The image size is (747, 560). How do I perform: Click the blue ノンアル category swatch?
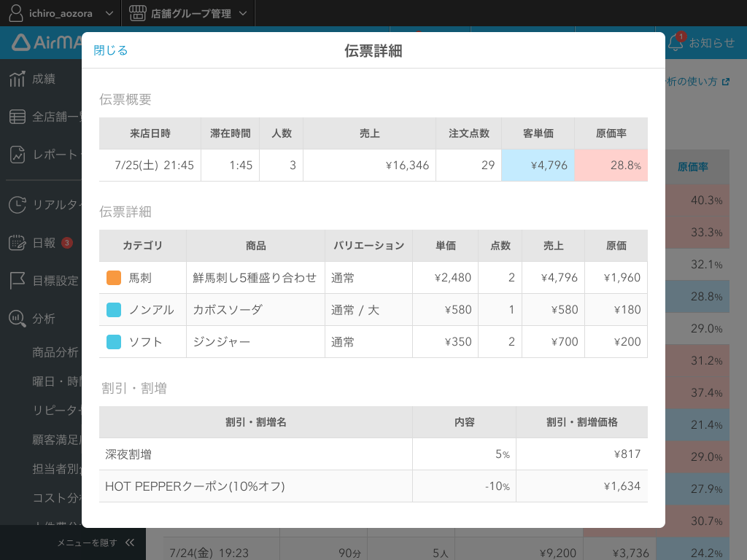114,310
